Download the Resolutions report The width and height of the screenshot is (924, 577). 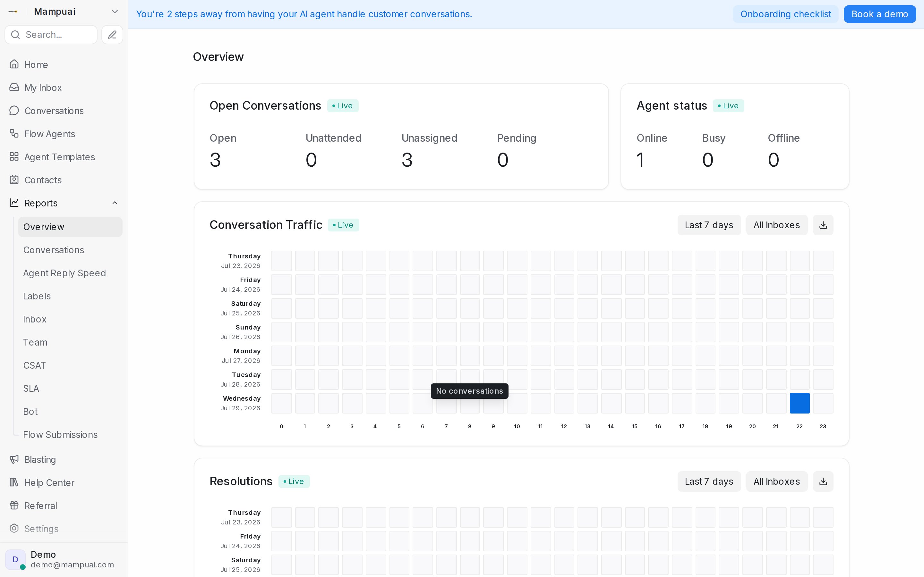click(823, 481)
